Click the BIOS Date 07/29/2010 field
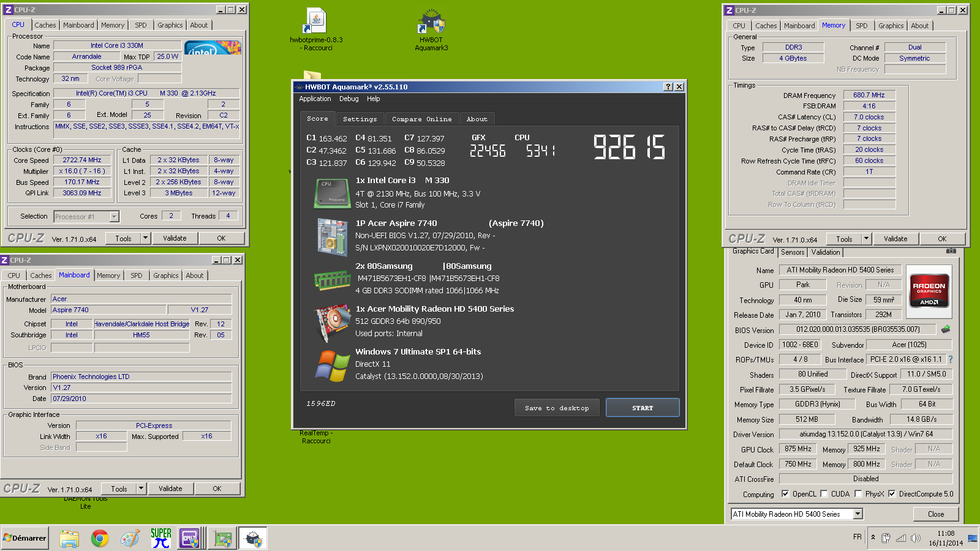This screenshot has height=551, width=980. tap(141, 399)
